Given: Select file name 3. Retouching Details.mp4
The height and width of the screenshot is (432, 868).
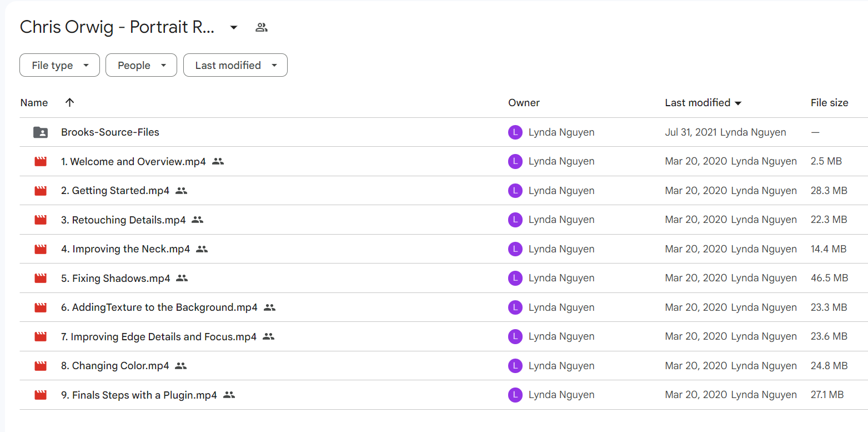Looking at the screenshot, I should pos(123,220).
